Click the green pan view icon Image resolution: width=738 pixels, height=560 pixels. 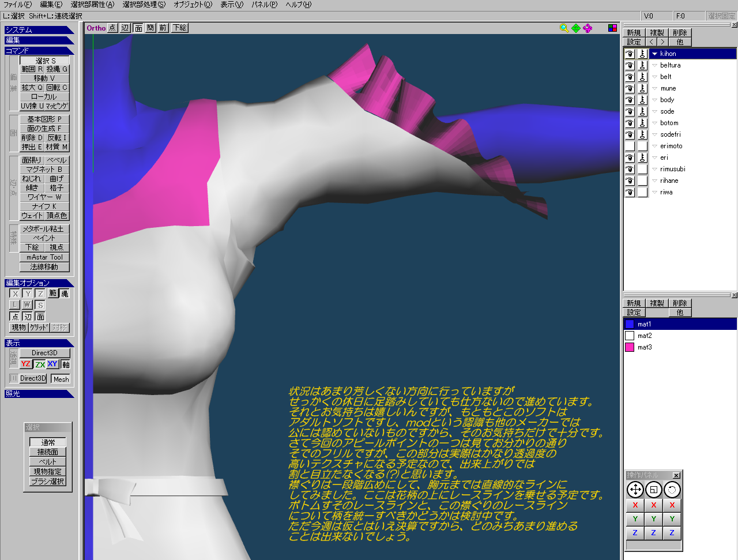tap(576, 28)
